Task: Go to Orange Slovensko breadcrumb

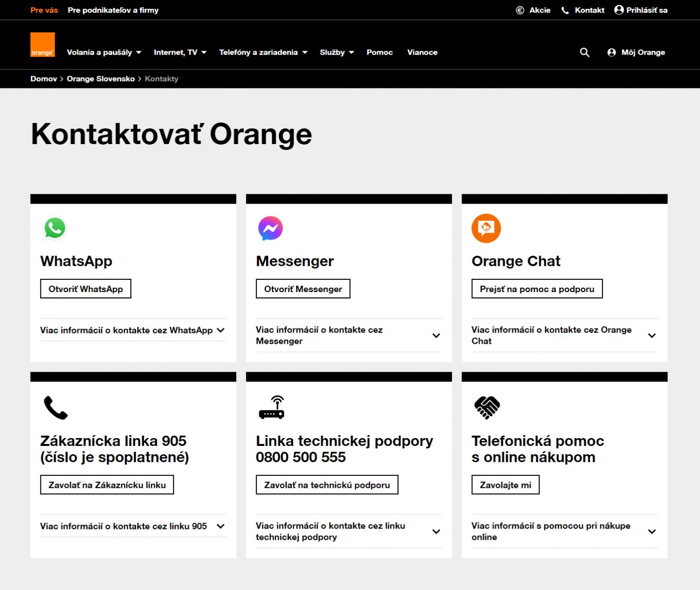Action: pyautogui.click(x=100, y=79)
